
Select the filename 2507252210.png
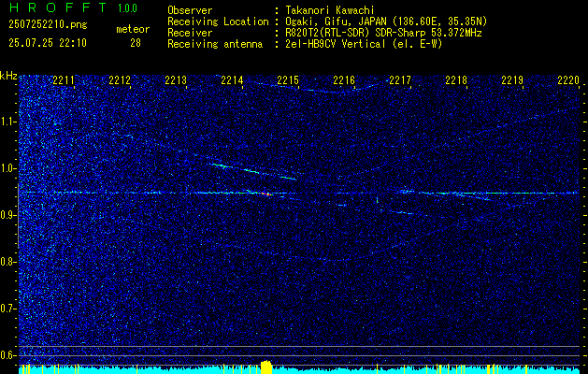[48, 25]
